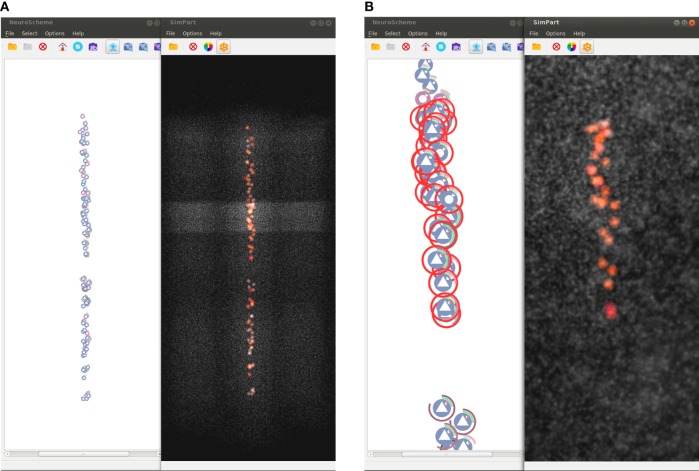Open Help menu in panel B NeuroScheme
Image resolution: width=699 pixels, height=471 pixels.
click(x=441, y=33)
